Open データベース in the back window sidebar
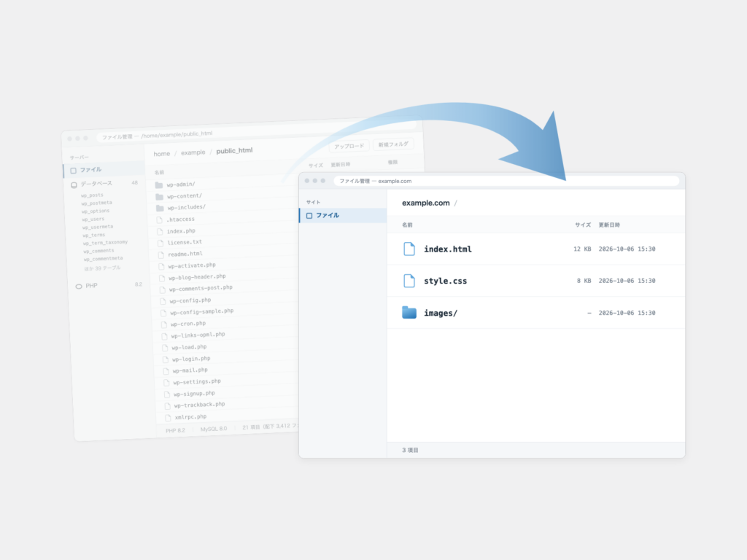Viewport: 747px width, 560px height. (x=105, y=184)
